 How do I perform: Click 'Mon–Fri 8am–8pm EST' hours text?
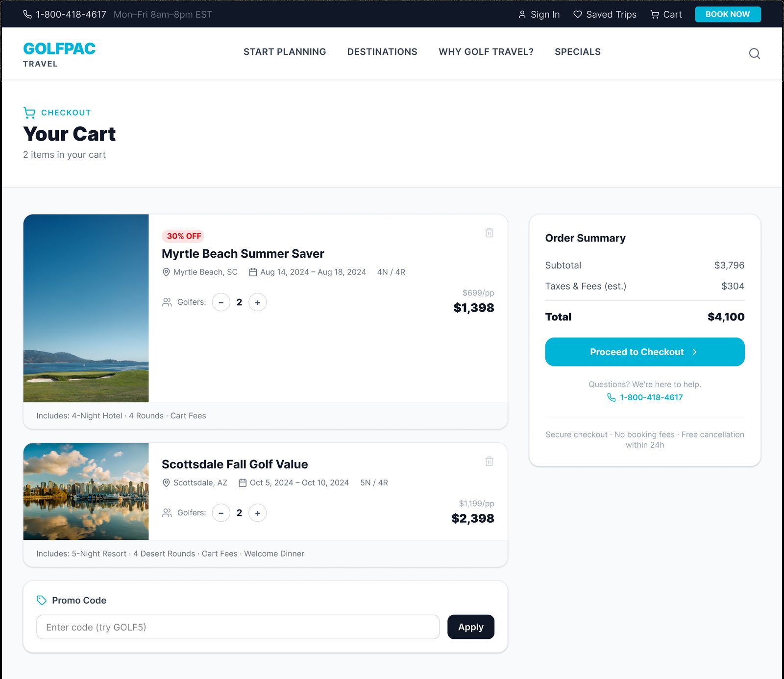click(163, 15)
